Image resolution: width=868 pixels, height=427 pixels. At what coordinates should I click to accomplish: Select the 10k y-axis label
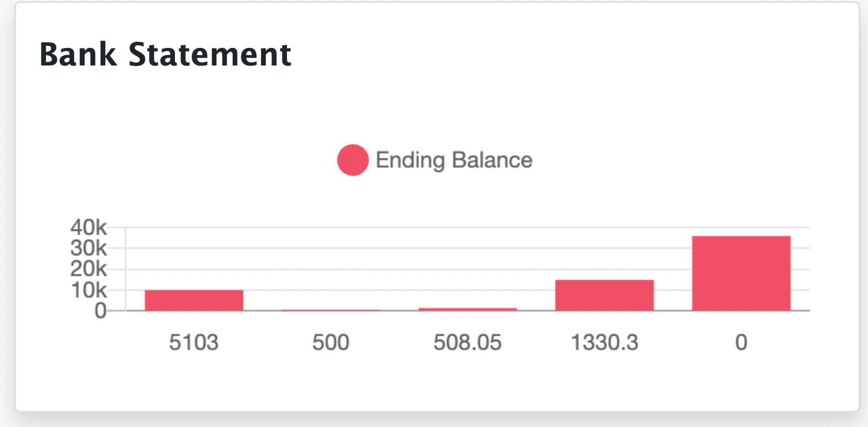(88, 290)
